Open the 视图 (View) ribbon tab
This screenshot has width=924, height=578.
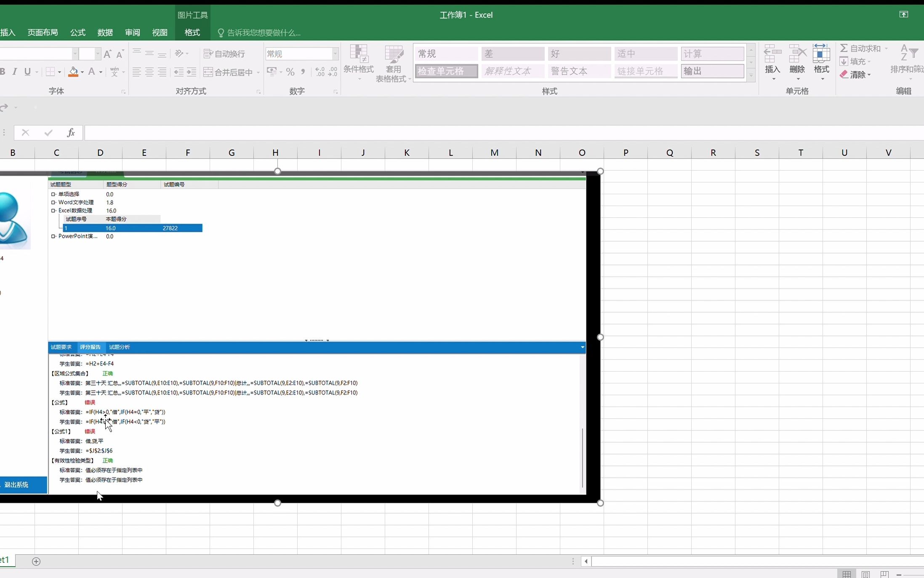point(160,33)
